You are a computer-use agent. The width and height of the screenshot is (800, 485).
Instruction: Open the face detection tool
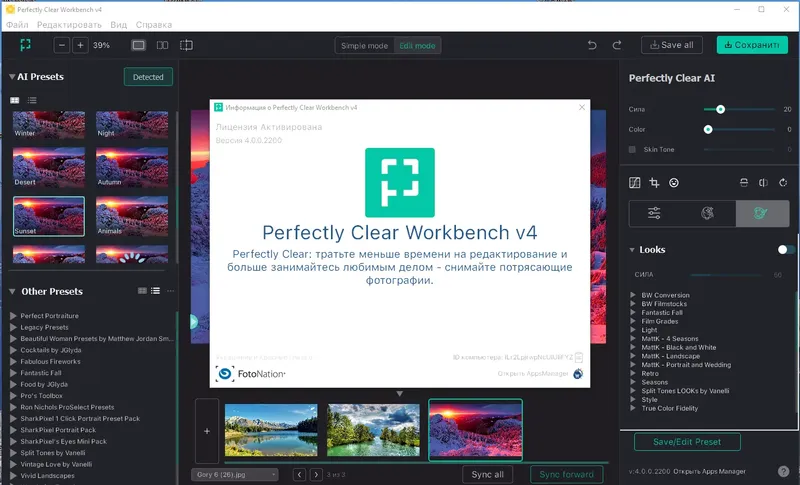pos(674,183)
